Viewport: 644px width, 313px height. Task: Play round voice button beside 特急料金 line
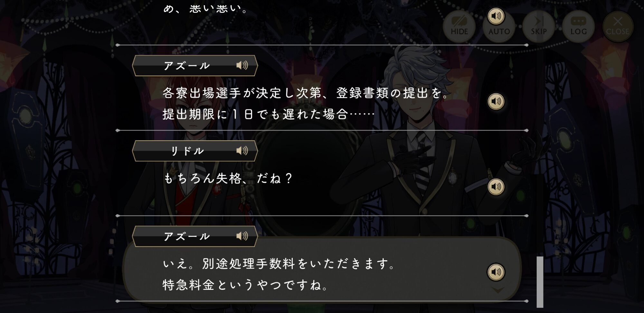click(x=496, y=272)
